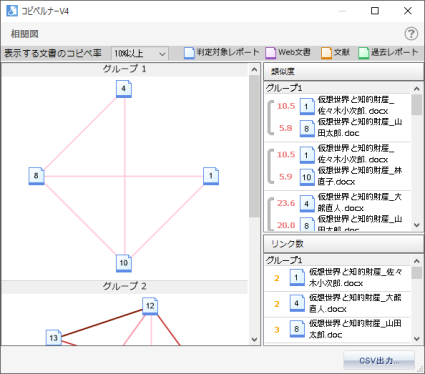Viewport: 425px width, 374px height.
Task: Open the help question mark icon
Action: tap(411, 34)
